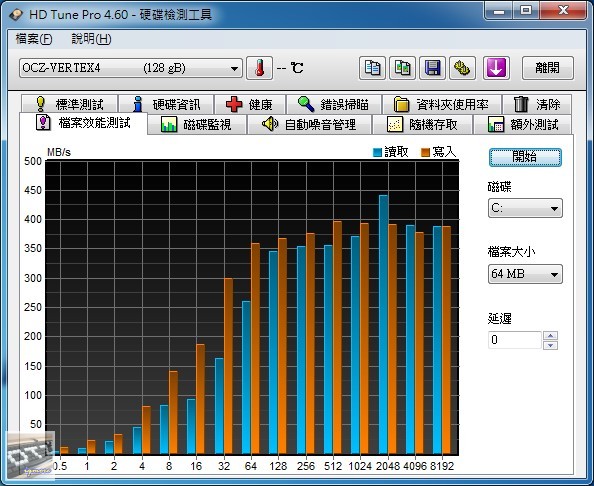Switch to the 錯誤掃瞄 tab
Image resolution: width=594 pixels, height=486 pixels.
coord(334,104)
